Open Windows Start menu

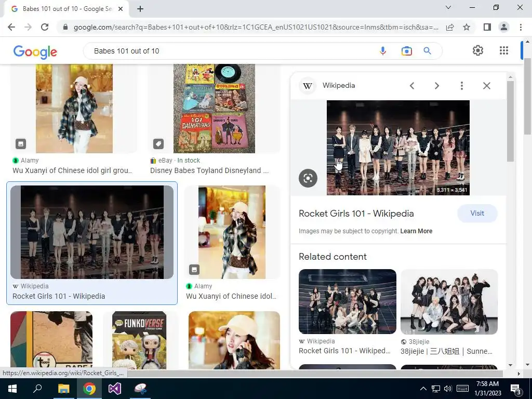12,389
